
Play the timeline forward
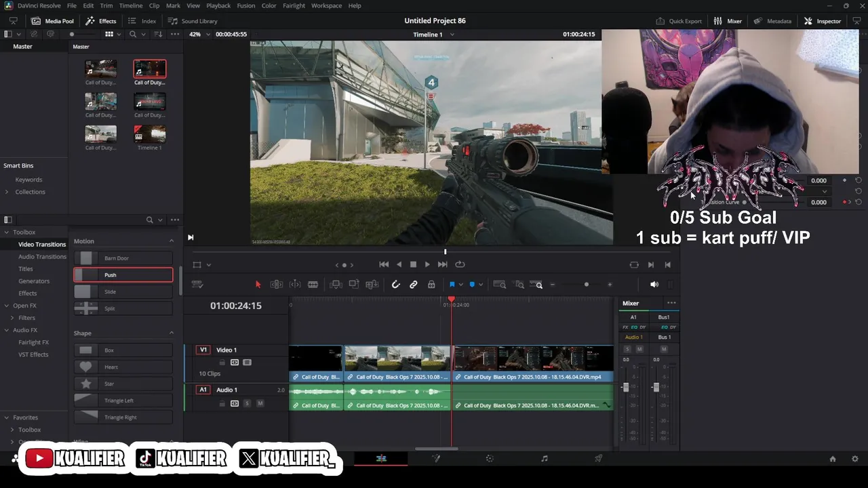[x=427, y=264]
